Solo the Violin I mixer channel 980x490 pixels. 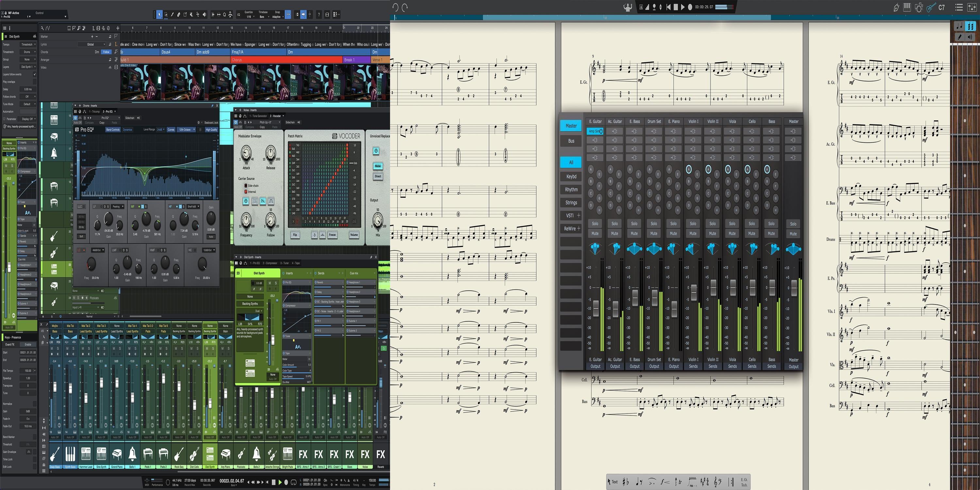click(x=693, y=224)
